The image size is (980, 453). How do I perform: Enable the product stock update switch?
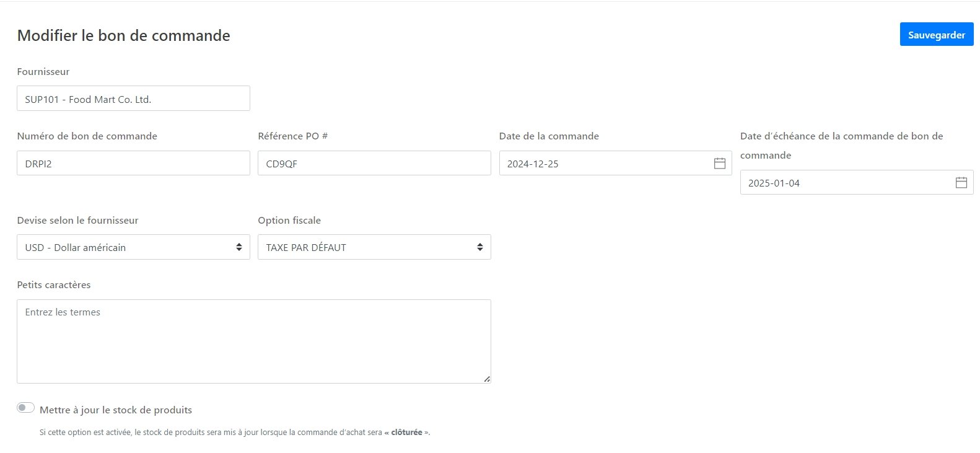25,408
